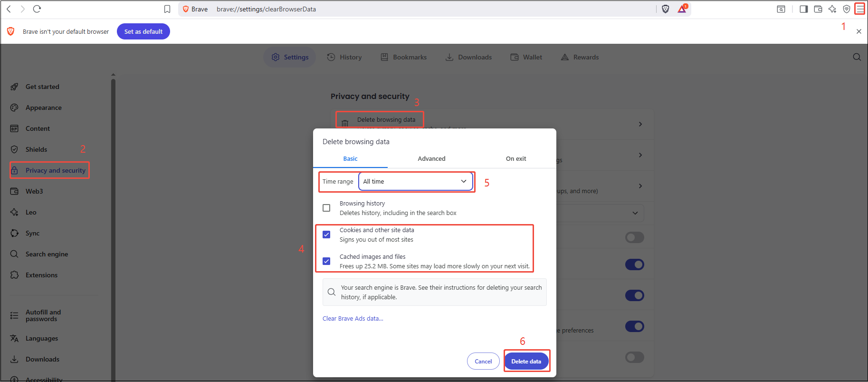The width and height of the screenshot is (868, 382).
Task: Open the hamburger main menu
Action: (x=860, y=9)
